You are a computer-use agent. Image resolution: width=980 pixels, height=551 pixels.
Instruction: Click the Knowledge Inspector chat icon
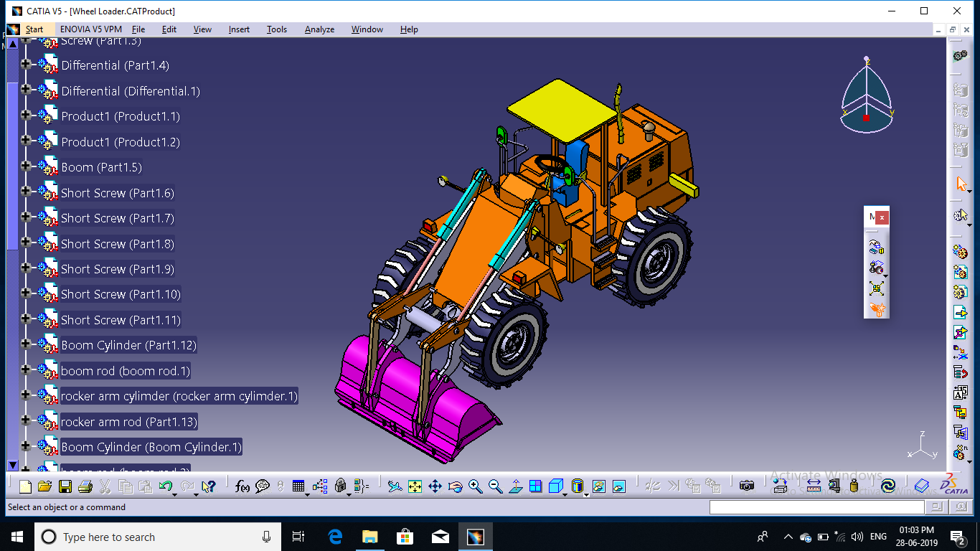point(263,486)
